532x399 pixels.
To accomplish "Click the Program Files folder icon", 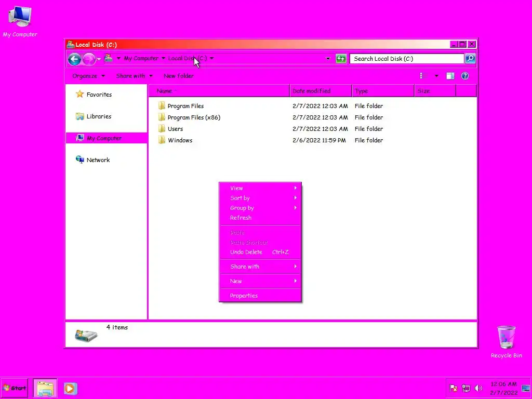I will click(162, 105).
